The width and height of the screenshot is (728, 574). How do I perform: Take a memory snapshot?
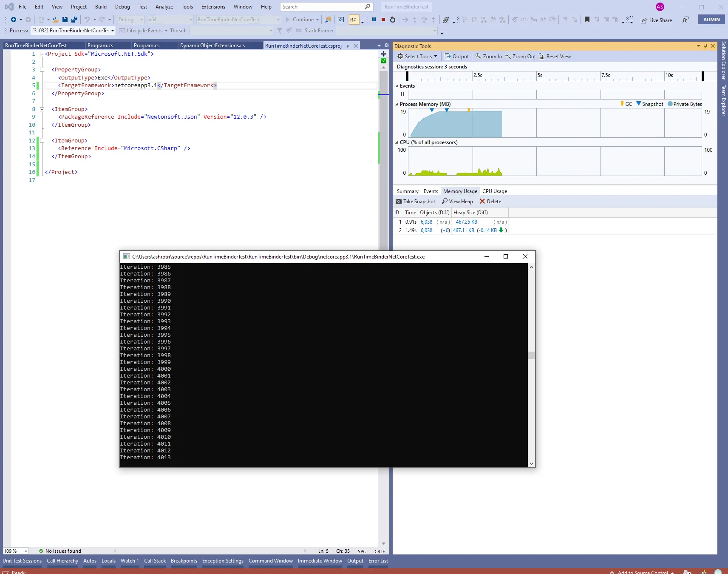[x=415, y=202]
